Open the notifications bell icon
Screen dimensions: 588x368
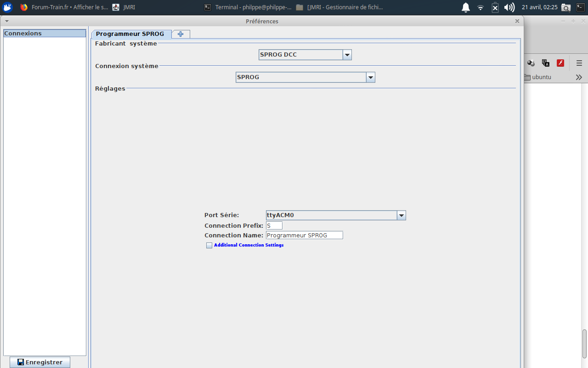(x=466, y=7)
